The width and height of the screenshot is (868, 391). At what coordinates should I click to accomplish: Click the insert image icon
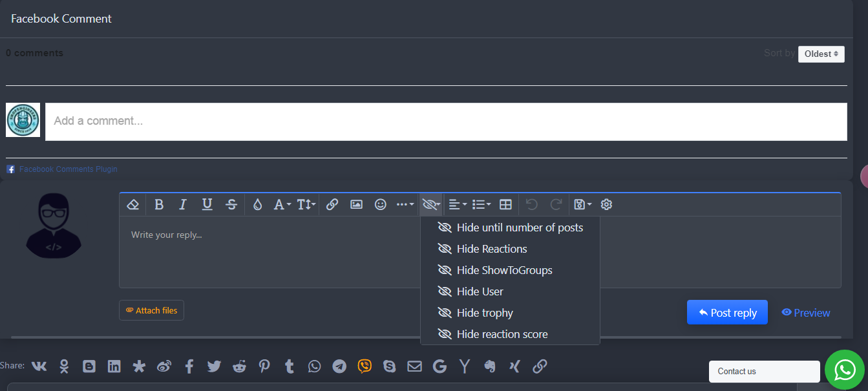pyautogui.click(x=356, y=204)
